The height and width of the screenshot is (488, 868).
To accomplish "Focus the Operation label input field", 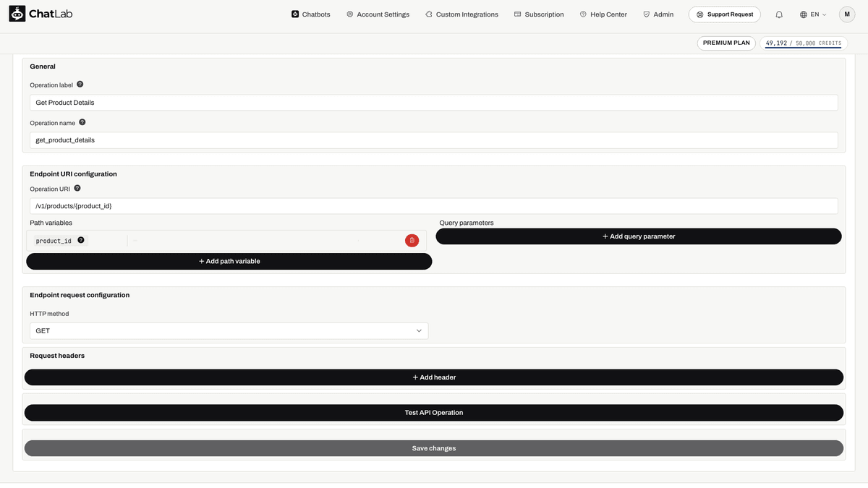I will tap(434, 103).
